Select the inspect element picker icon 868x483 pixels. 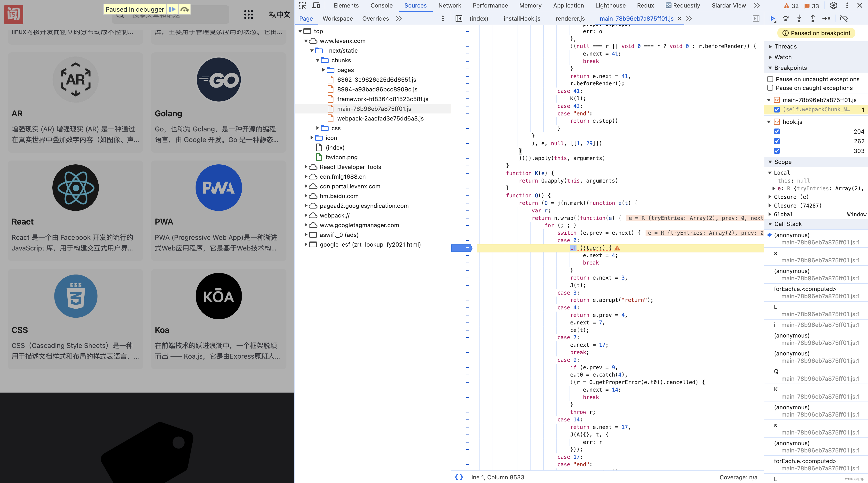pyautogui.click(x=302, y=5)
